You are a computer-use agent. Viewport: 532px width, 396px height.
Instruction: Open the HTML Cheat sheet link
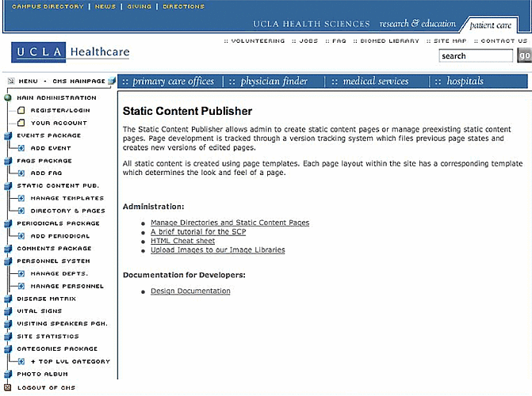click(183, 241)
